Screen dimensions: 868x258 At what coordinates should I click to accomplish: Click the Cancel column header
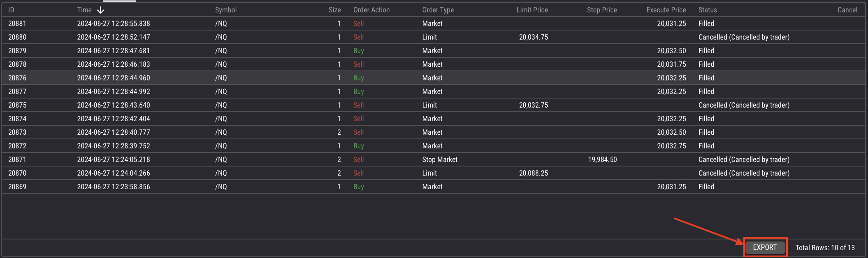click(x=847, y=10)
